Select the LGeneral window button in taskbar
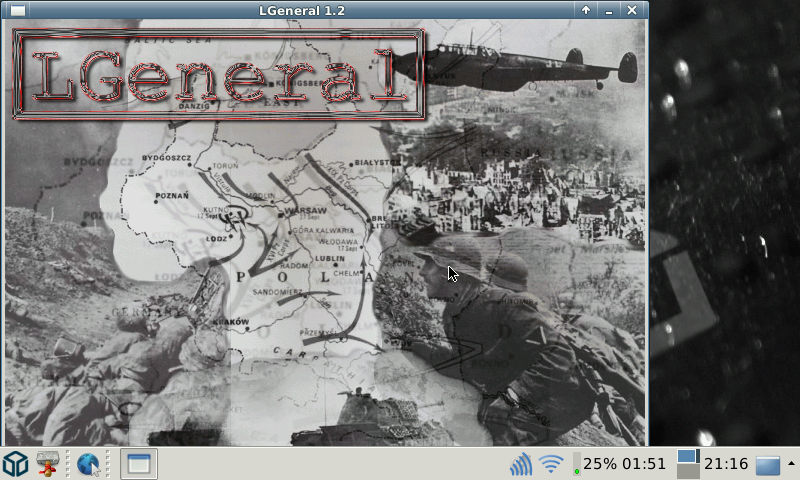 [139, 464]
